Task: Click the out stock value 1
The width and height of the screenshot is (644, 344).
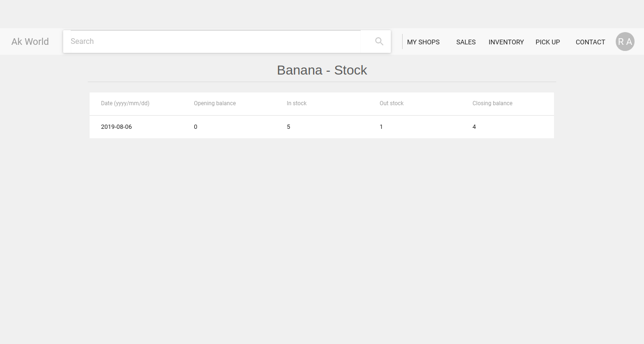Action: (x=381, y=127)
